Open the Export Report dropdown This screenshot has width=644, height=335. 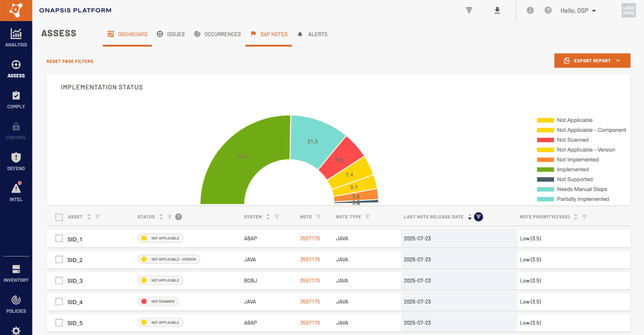592,61
